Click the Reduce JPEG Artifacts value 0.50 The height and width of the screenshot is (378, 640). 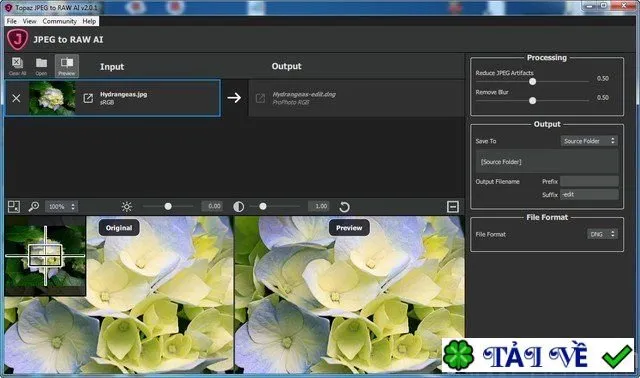602,78
